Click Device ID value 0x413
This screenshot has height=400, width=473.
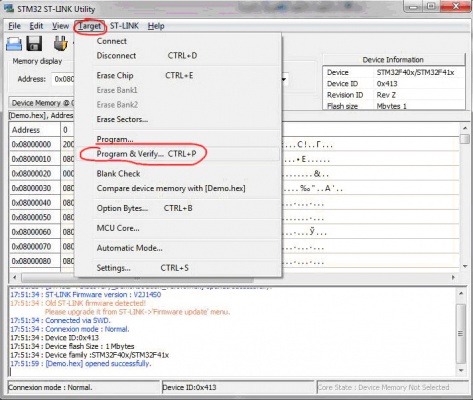pyautogui.click(x=387, y=84)
